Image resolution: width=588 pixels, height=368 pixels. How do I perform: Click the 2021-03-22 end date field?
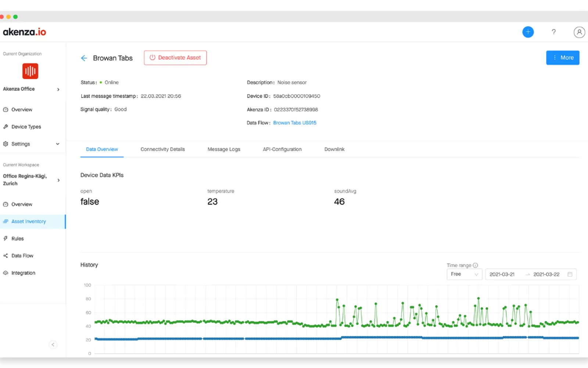(x=546, y=275)
